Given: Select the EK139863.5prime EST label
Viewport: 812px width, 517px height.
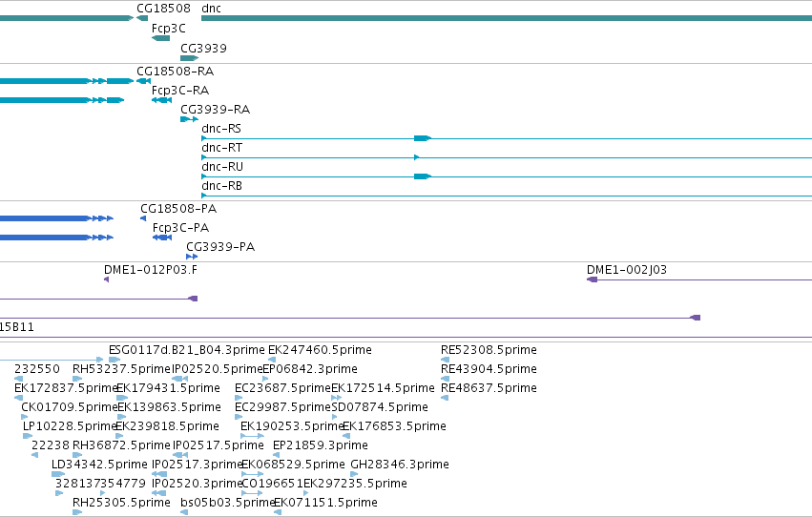Looking at the screenshot, I should [x=169, y=407].
